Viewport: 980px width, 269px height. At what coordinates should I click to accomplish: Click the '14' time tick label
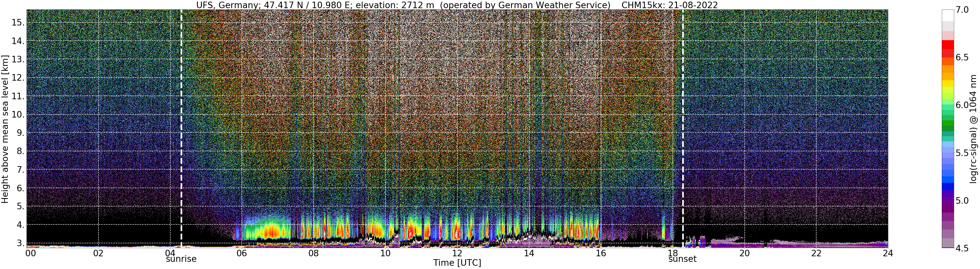[x=529, y=253]
